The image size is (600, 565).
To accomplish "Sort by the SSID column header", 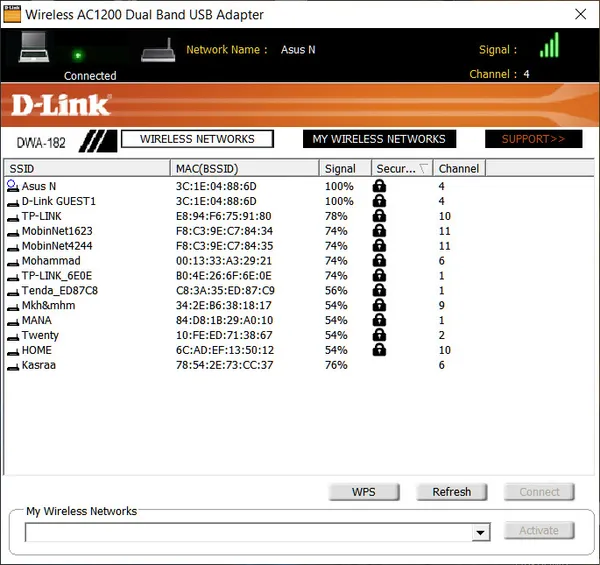I will click(x=87, y=168).
